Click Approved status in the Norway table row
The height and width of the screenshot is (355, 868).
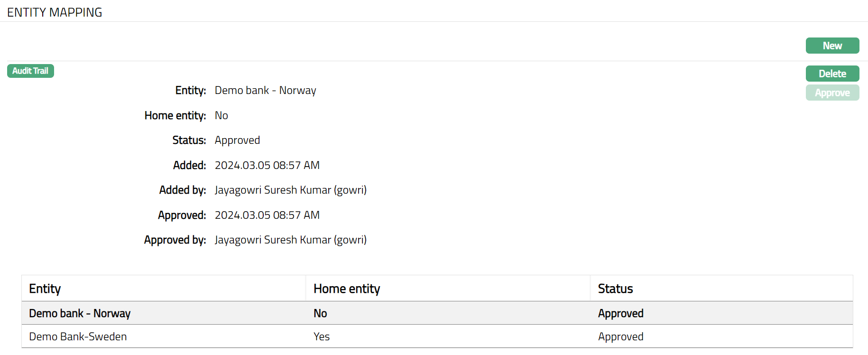pyautogui.click(x=620, y=313)
